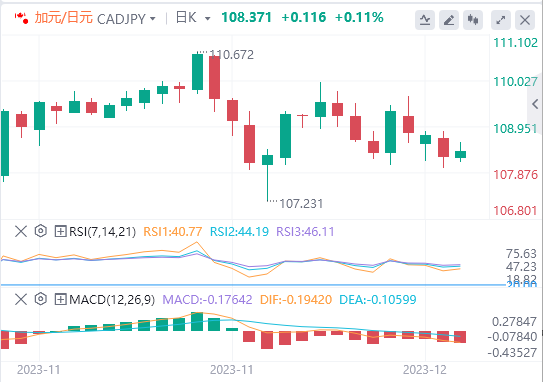Close the chart panel
Screen dimensions: 543x382
tap(525, 20)
